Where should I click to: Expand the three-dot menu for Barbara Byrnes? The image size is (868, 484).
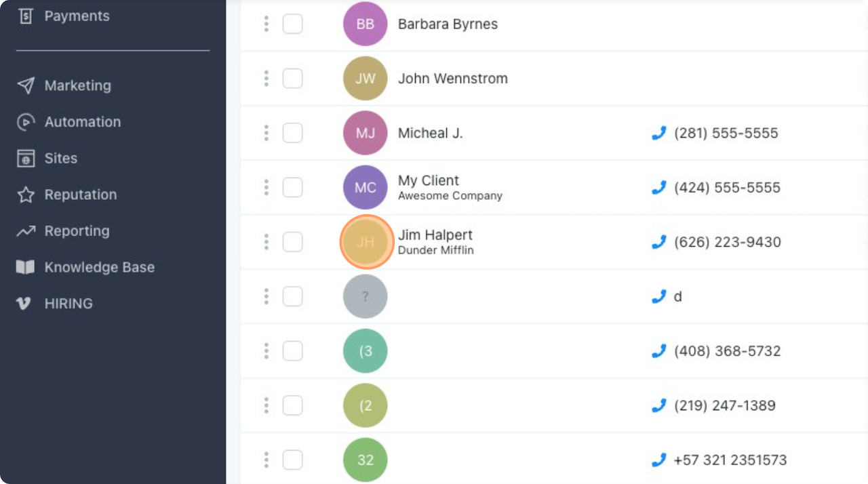tap(267, 24)
